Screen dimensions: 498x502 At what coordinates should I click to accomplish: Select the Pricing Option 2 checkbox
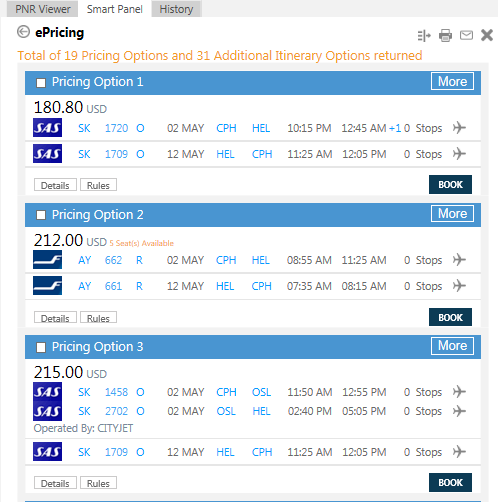[x=41, y=215]
